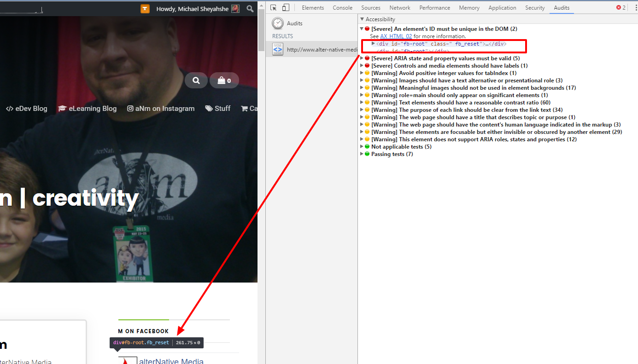Click Michael Sheyahshe's avatar thumbnail
The width and height of the screenshot is (638, 364).
pos(235,8)
